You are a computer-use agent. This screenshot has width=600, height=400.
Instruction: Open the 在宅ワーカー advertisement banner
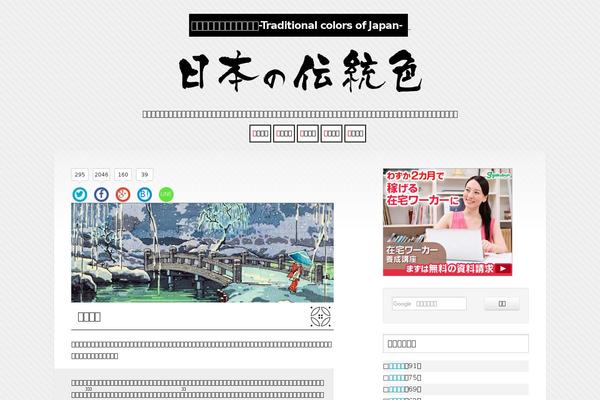coord(448,222)
